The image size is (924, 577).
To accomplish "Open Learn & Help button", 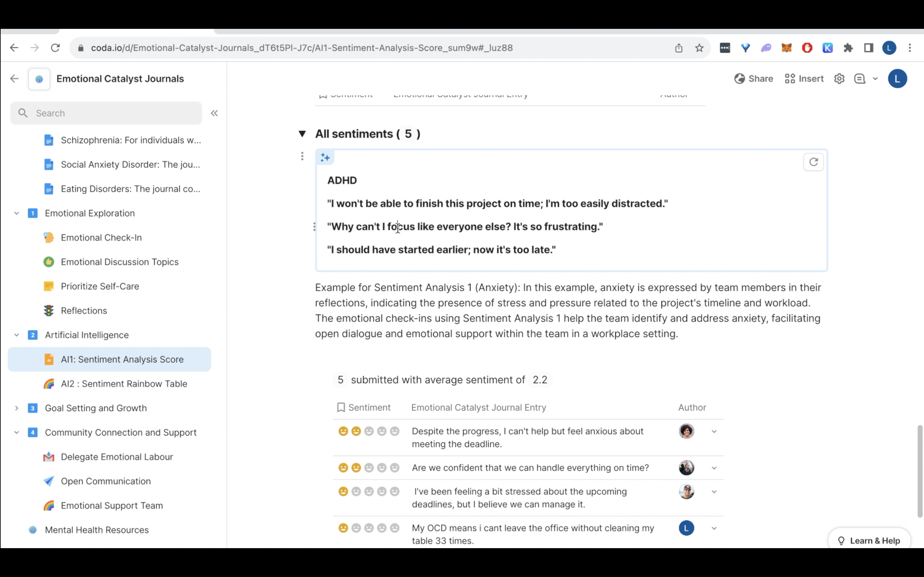I will [869, 540].
